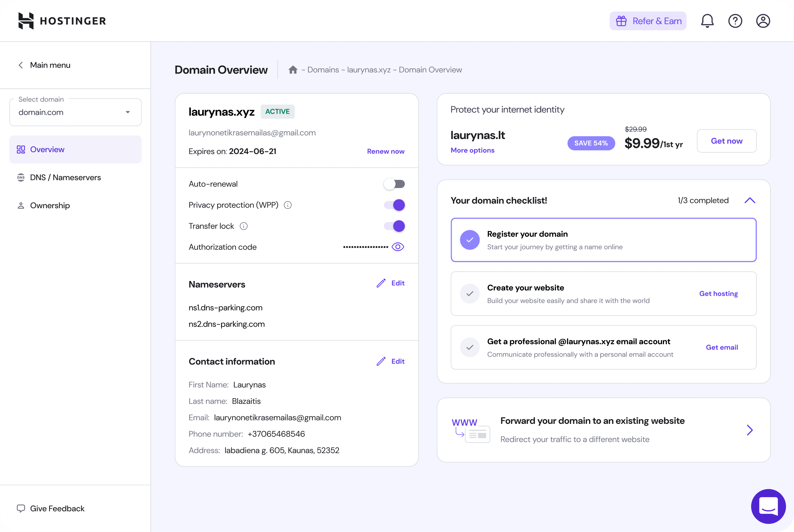Click the Renew now link
This screenshot has height=532, width=794.
pyautogui.click(x=385, y=151)
